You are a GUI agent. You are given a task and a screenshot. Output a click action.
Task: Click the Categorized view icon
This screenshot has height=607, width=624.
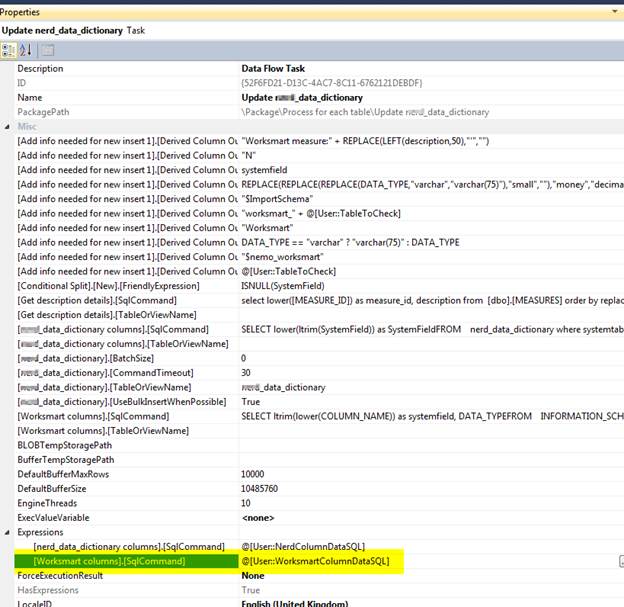9,50
